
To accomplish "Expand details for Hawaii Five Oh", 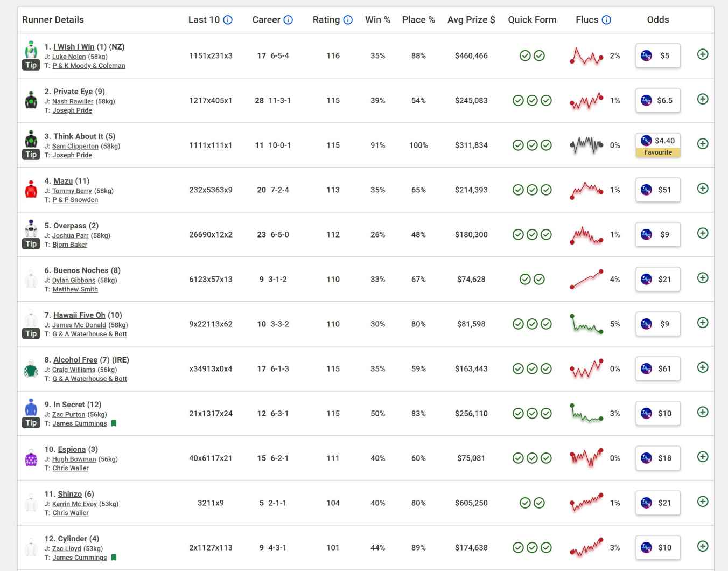I will pos(703,323).
